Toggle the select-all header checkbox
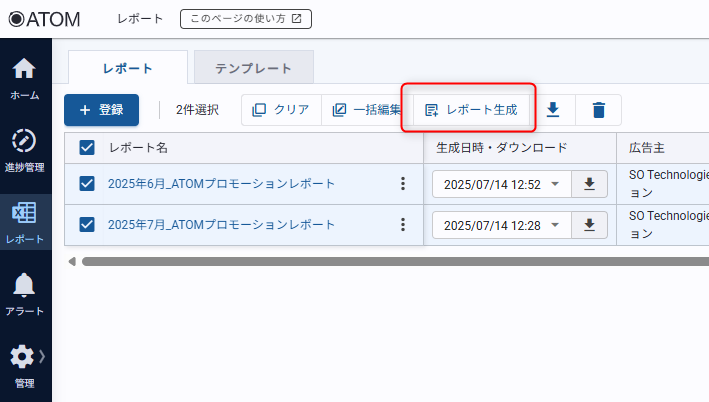709x402 pixels. coord(87,148)
